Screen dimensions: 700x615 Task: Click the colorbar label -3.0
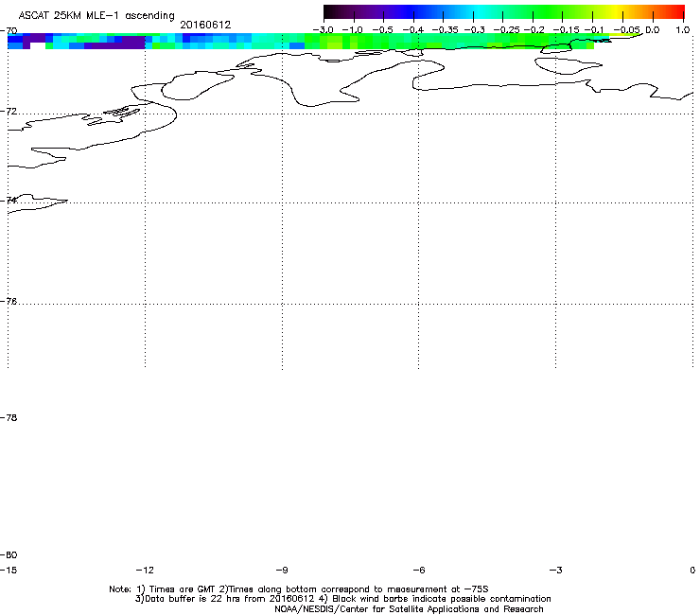point(323,30)
